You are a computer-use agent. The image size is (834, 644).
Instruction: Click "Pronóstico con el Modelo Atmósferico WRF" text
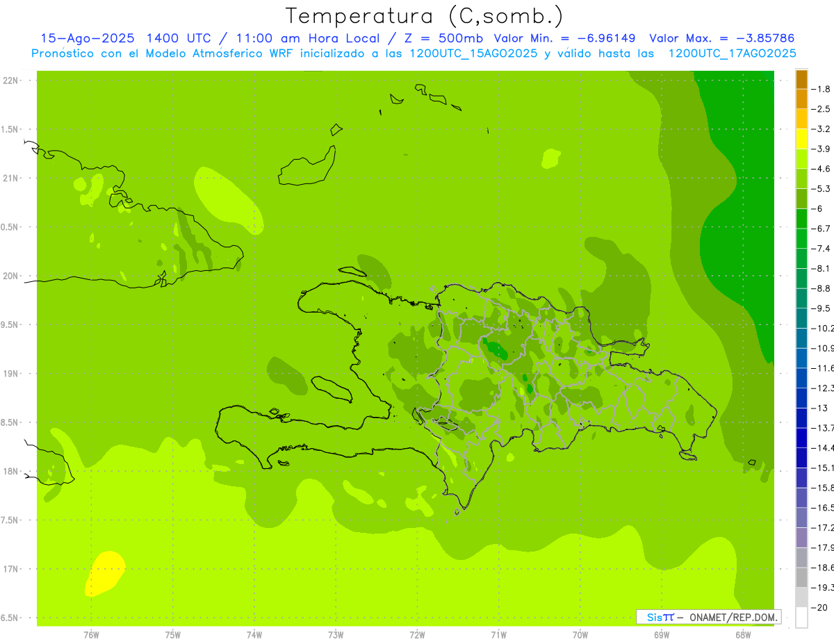pos(163,53)
